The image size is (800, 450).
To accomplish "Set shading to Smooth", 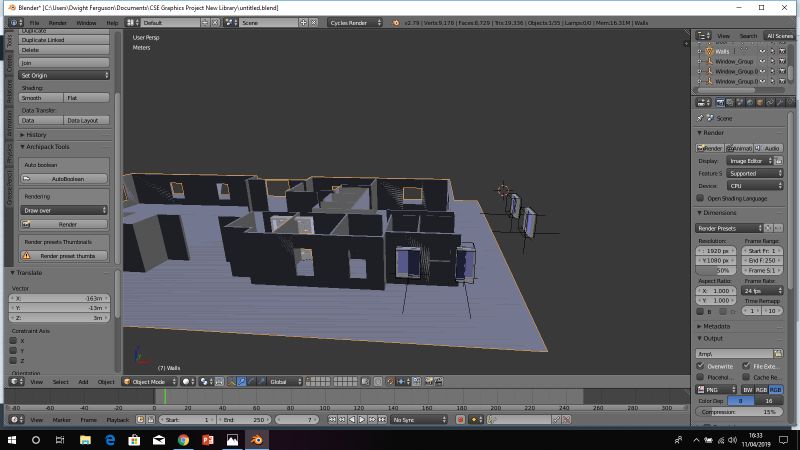I will point(41,97).
